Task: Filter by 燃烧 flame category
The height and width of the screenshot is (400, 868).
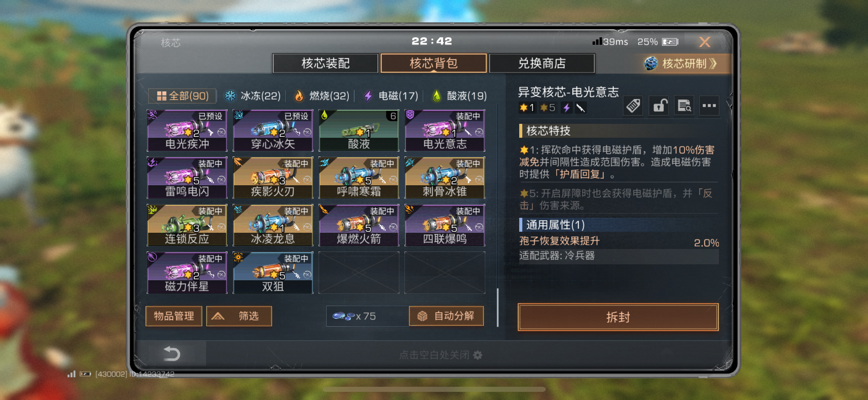Action: coord(322,96)
